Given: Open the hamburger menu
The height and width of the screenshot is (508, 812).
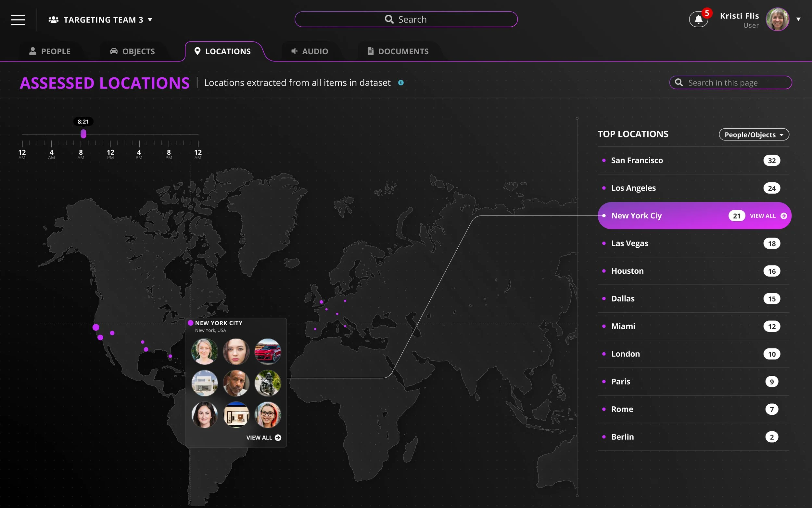Looking at the screenshot, I should click(18, 20).
